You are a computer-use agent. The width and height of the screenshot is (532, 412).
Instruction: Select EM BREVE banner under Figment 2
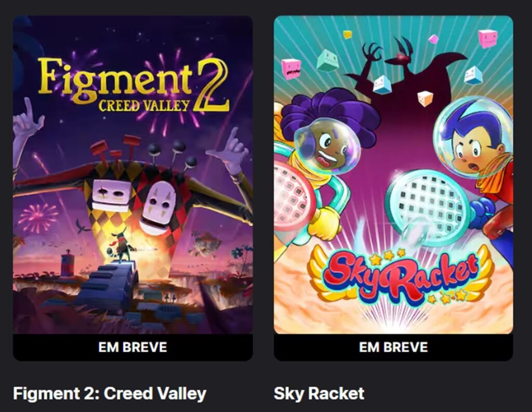[x=132, y=347]
